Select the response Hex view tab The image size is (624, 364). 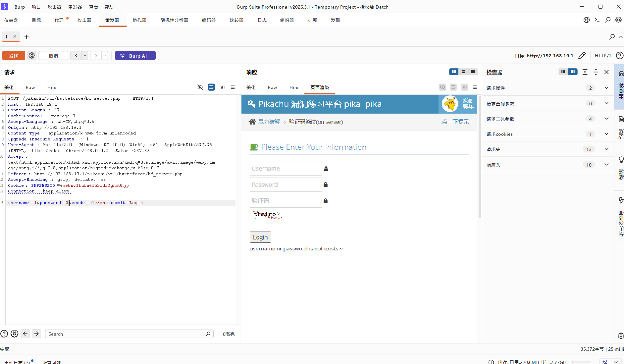click(x=294, y=87)
